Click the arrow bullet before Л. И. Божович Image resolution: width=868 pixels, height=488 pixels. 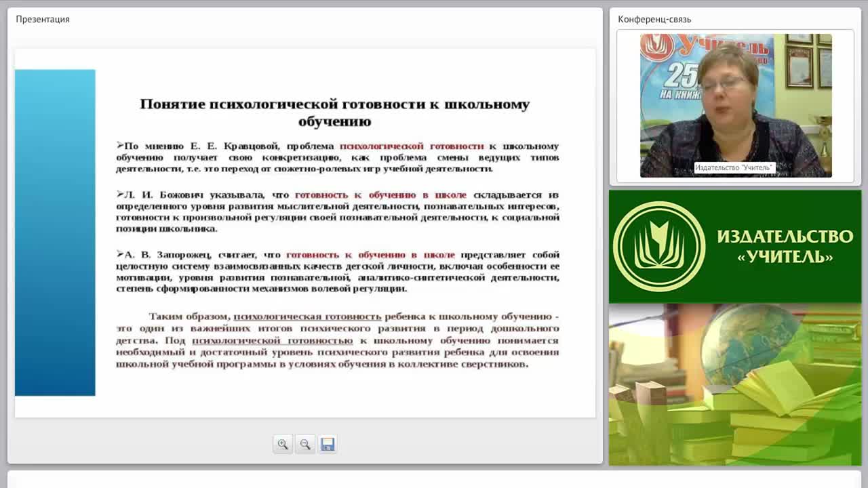(120, 195)
